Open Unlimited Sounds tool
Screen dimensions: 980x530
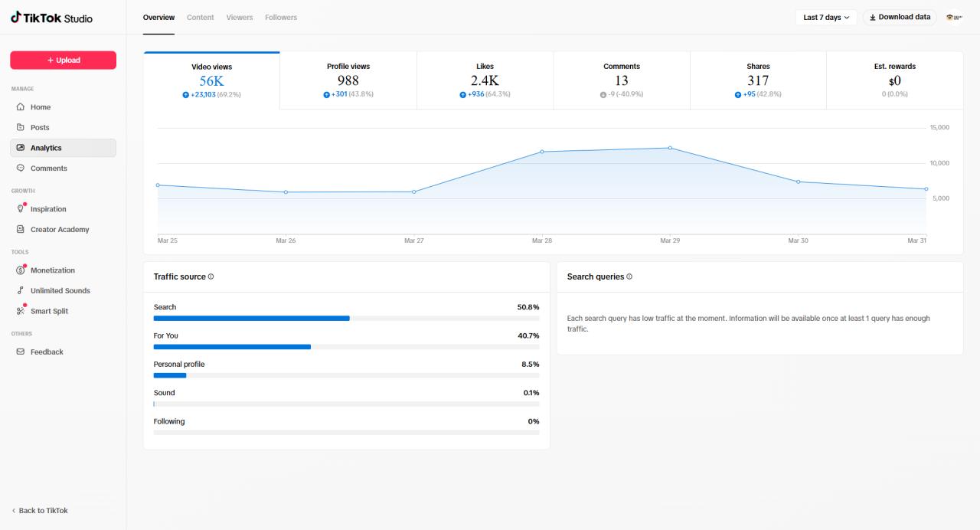click(64, 290)
